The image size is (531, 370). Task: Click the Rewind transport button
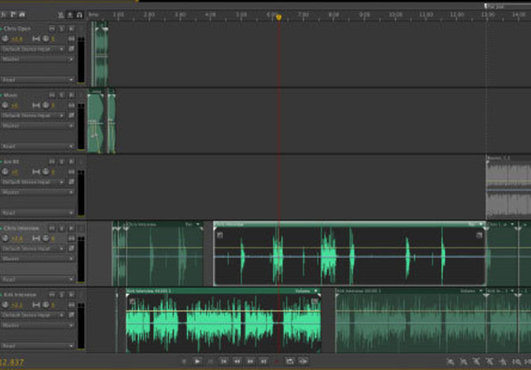(x=237, y=361)
